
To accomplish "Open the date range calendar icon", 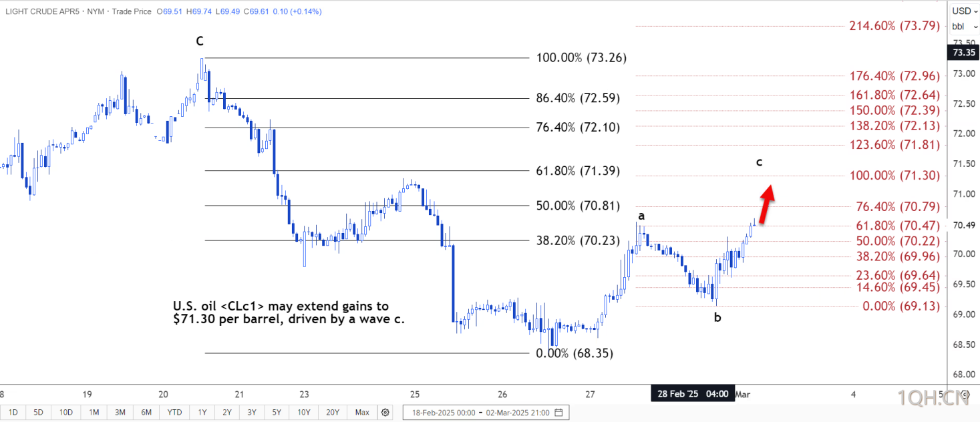I will coord(558,413).
